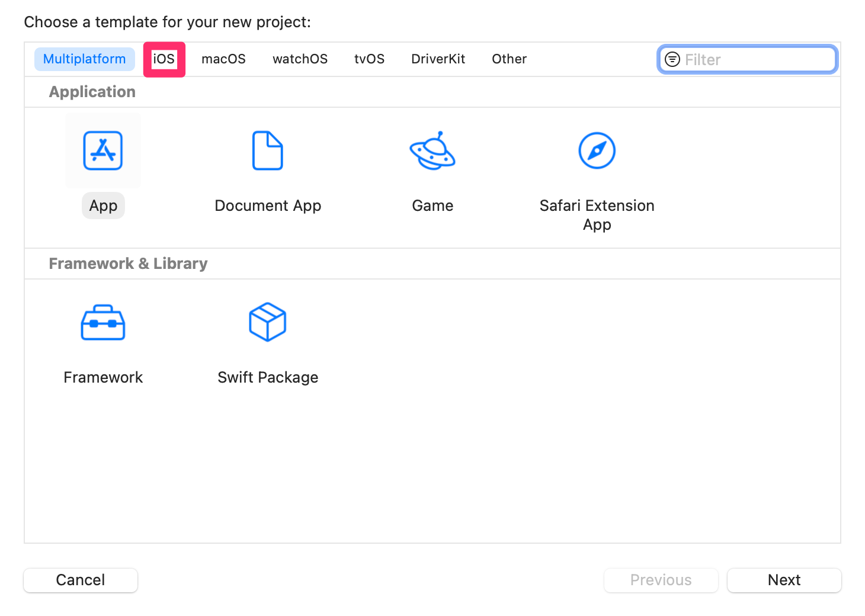Click the Next button
The height and width of the screenshot is (616, 865).
click(784, 580)
